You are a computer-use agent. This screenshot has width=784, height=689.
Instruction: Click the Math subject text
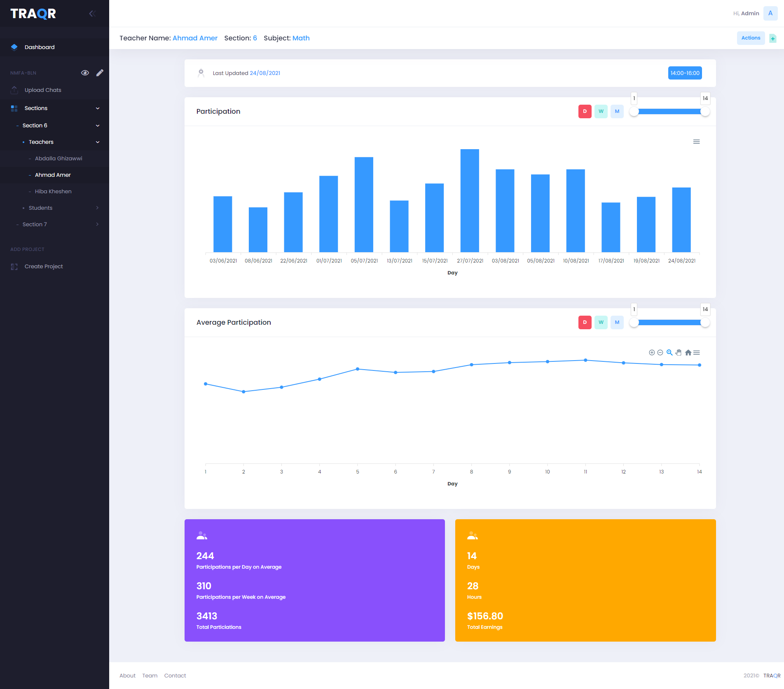tap(301, 38)
